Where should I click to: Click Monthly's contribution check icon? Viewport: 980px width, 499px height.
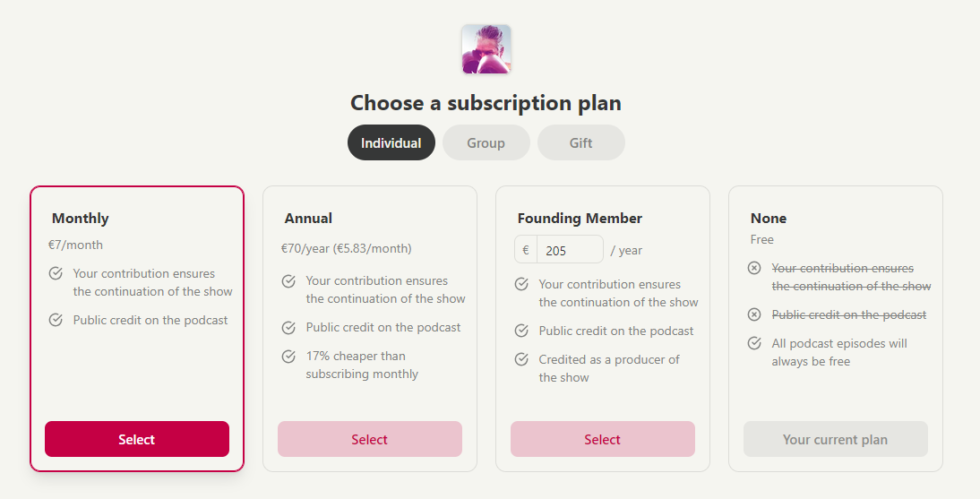56,273
